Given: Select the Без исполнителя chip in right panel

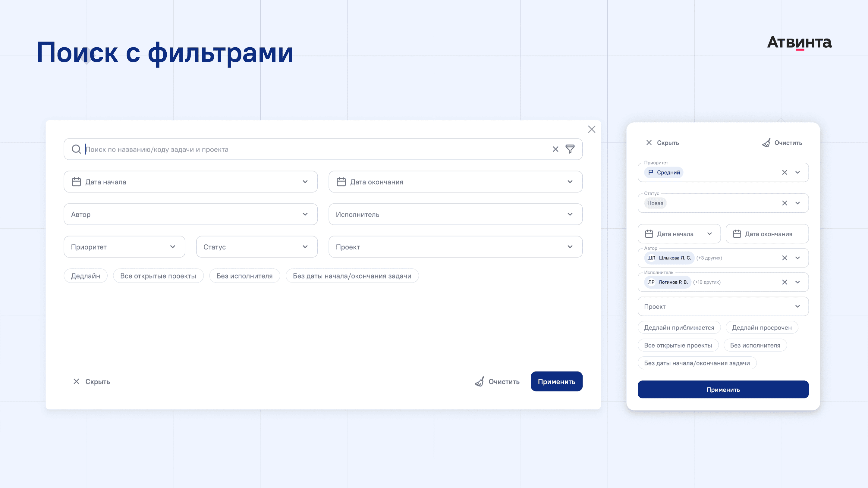Looking at the screenshot, I should [x=755, y=345].
